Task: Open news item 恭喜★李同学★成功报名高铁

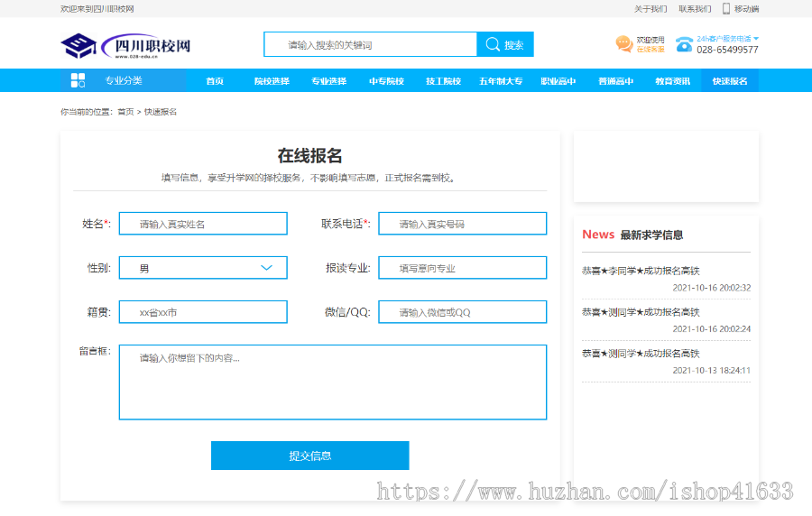Action: 641,271
